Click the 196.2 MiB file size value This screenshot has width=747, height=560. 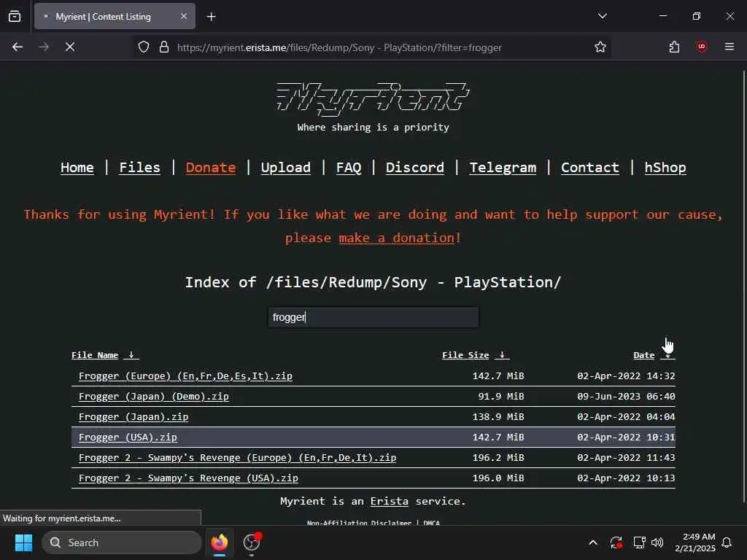tap(498, 458)
